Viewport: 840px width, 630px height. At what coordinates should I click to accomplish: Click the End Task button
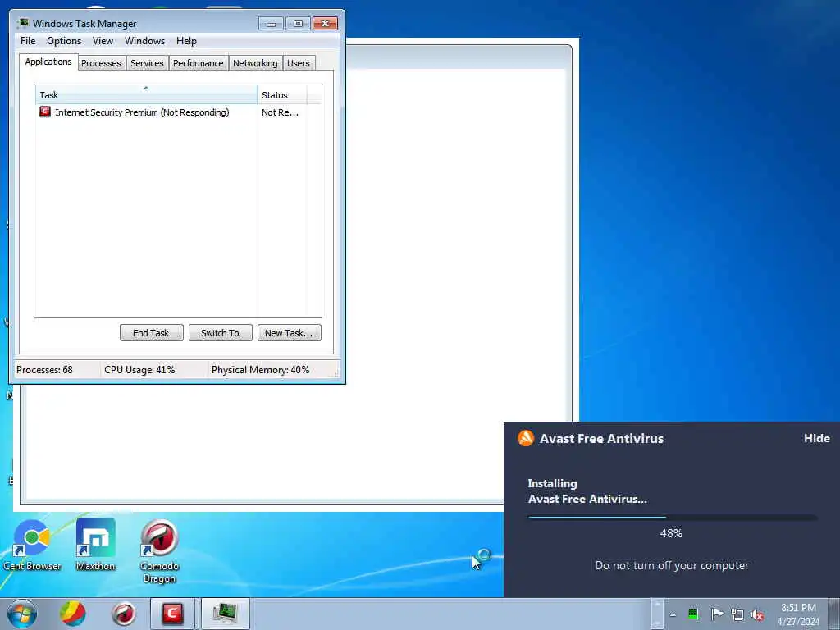[151, 333]
